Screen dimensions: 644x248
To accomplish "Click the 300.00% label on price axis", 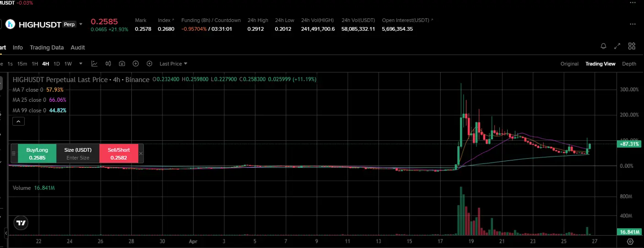I will (x=629, y=89).
